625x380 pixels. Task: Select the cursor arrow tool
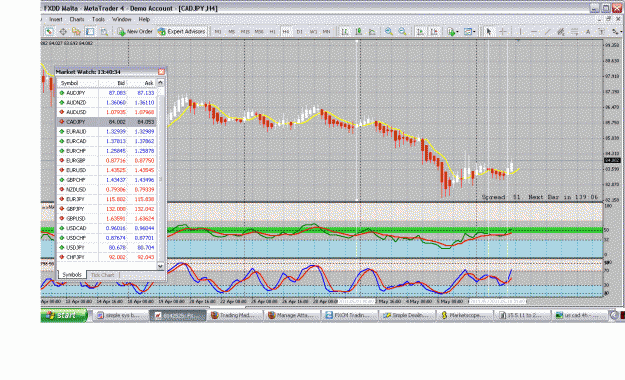[x=489, y=32]
